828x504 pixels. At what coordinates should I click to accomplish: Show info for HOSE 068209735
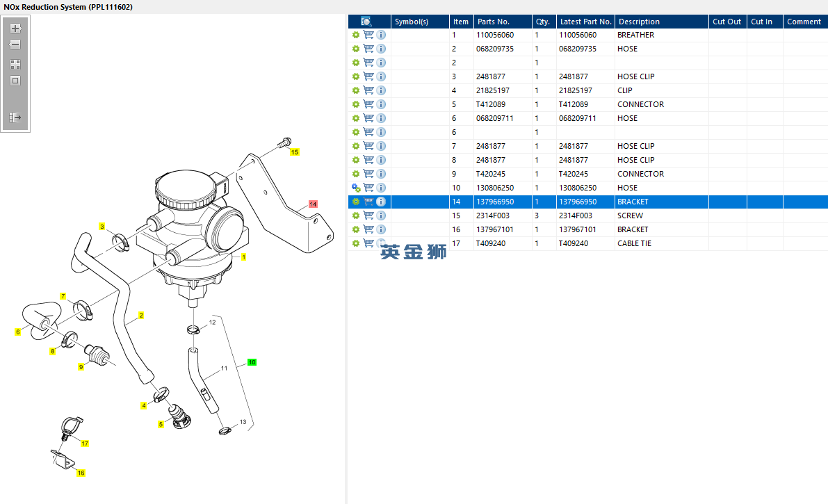(381, 49)
